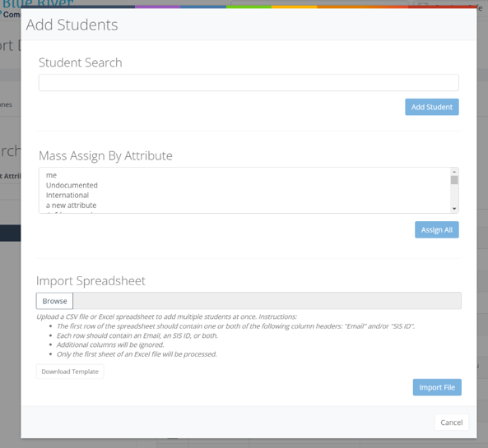Click the attribute list scroll down arrow
Screen dimensions: 488x448
(454, 209)
